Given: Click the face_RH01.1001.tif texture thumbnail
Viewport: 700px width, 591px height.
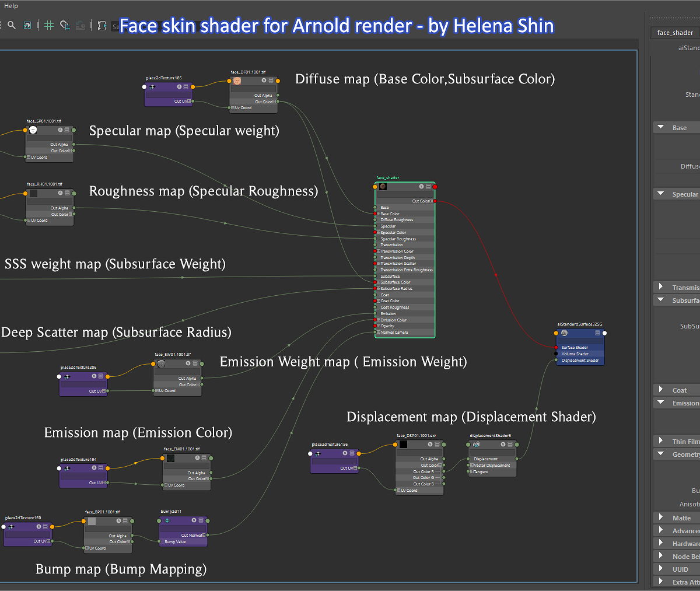Looking at the screenshot, I should (33, 193).
